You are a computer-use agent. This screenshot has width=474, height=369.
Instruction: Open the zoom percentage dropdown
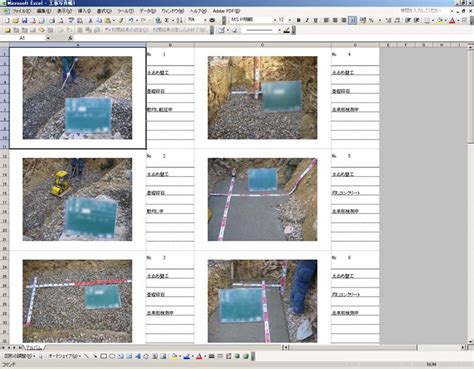pyautogui.click(x=205, y=20)
